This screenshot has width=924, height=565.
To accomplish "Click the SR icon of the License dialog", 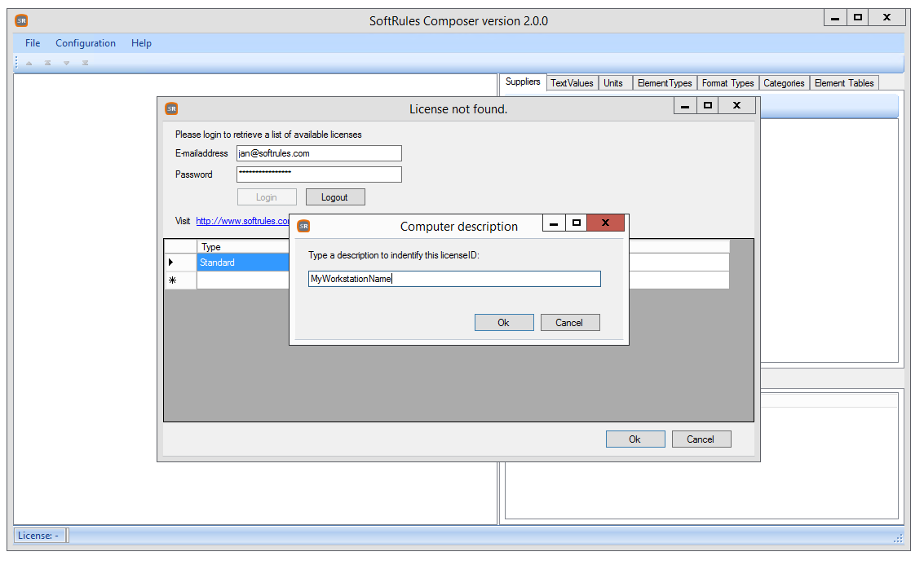I will tap(171, 108).
